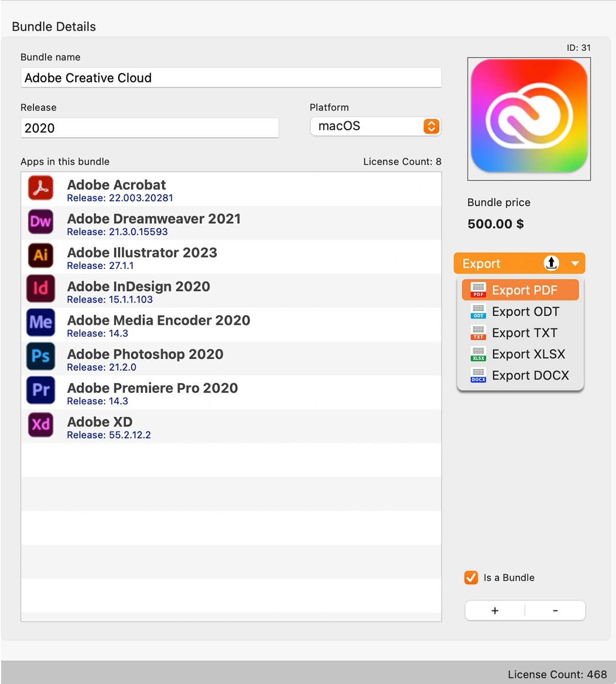Screen dimensions: 616x684
Task: Click the Premiere Pro Pr icon
Action: 40,390
